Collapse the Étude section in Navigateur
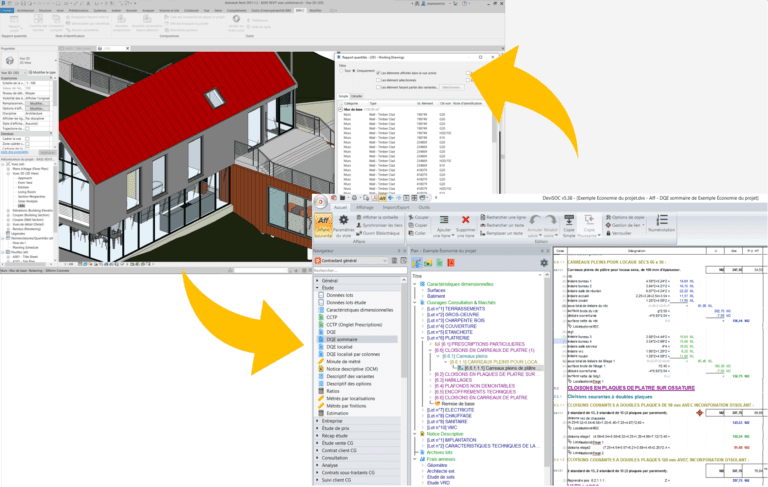 (x=317, y=288)
